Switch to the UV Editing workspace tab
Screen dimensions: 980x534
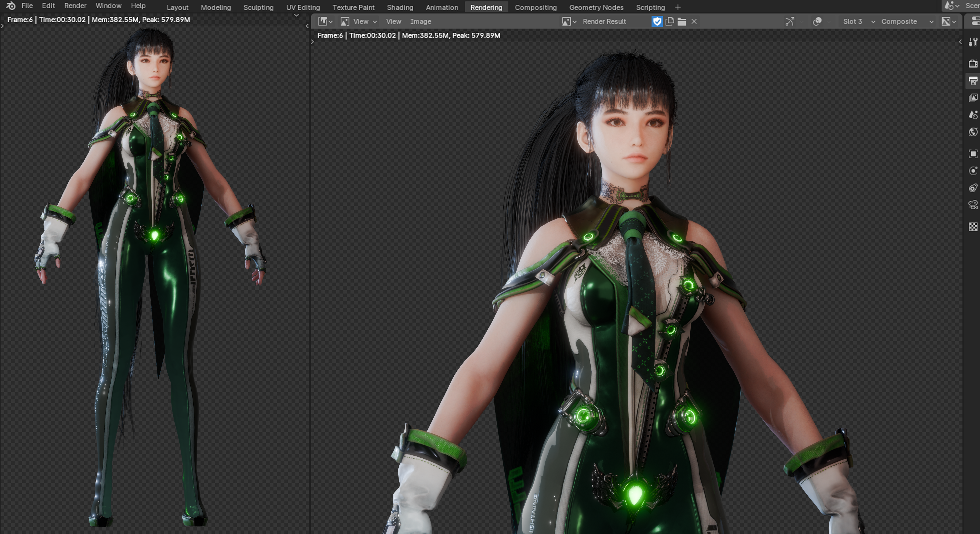(303, 7)
